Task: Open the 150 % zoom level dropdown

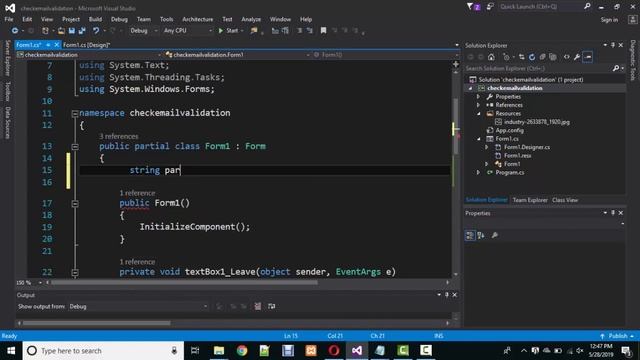Action: (29, 282)
